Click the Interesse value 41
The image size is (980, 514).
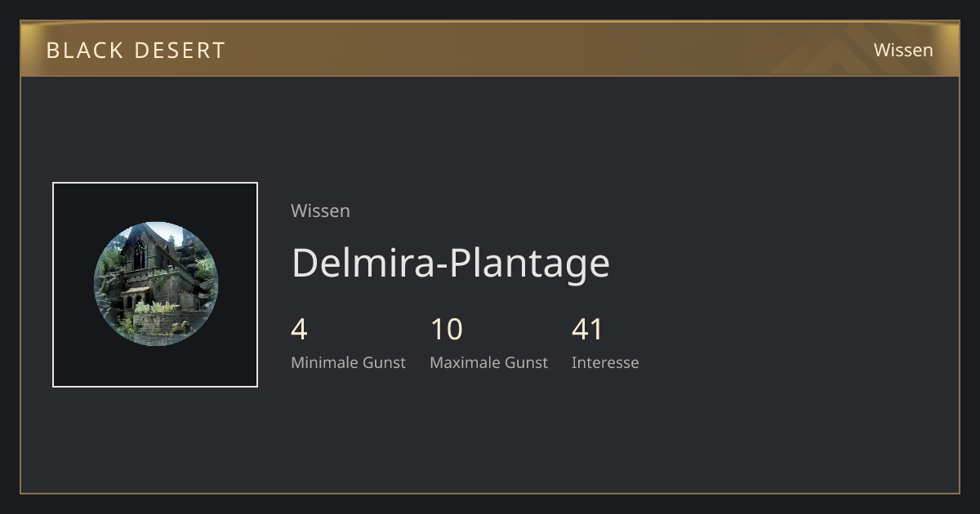click(587, 330)
